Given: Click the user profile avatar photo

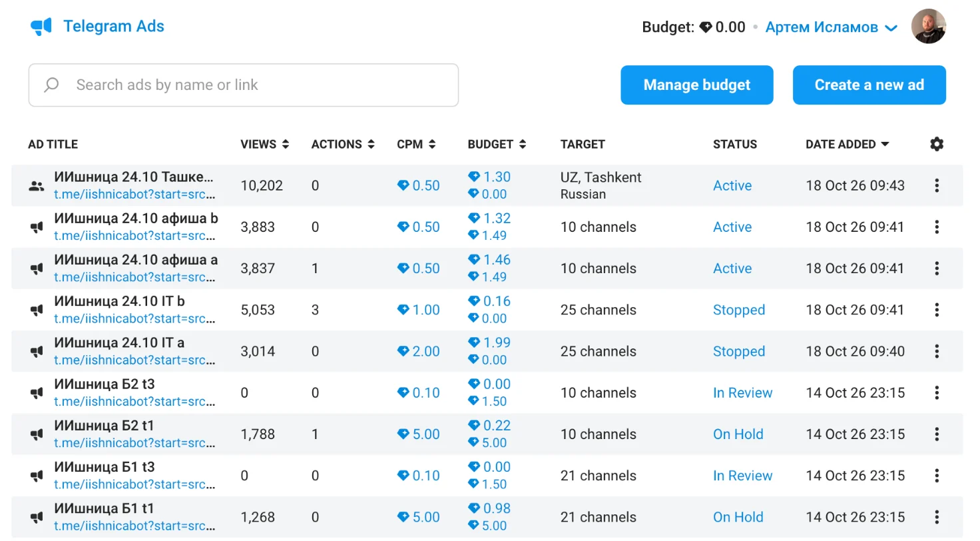Looking at the screenshot, I should click(929, 27).
